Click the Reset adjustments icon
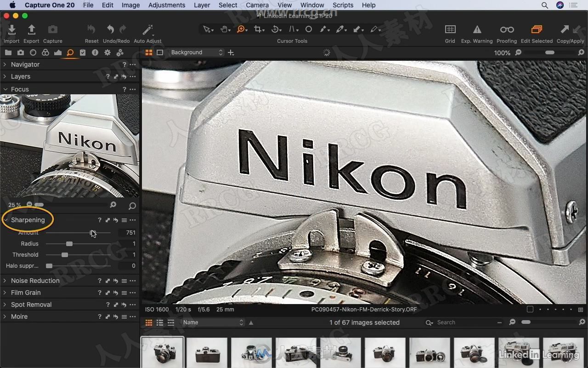This screenshot has width=588, height=368. [91, 29]
